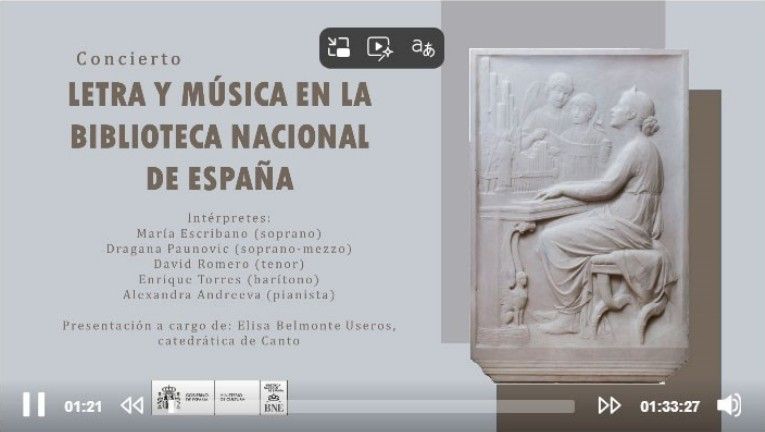Rewind the video with the double-left arrows
Image resolution: width=765 pixels, height=432 pixels.
132,405
